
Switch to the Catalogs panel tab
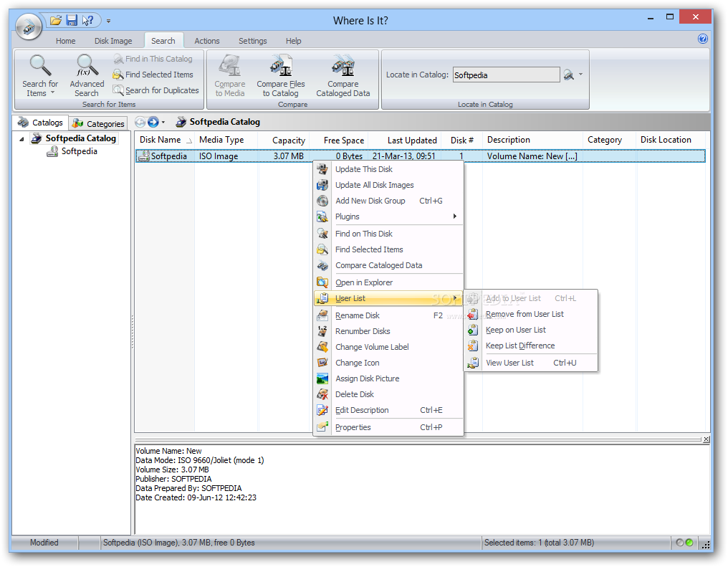40,123
